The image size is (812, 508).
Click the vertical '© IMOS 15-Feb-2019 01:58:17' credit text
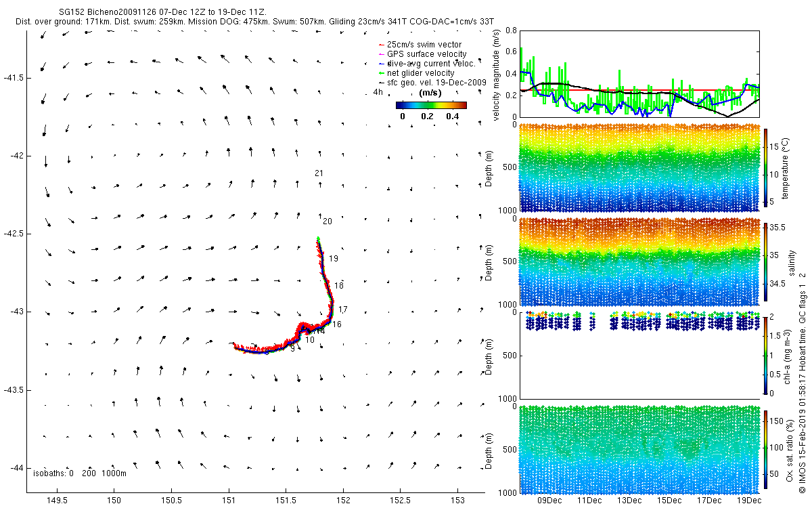coord(802,434)
